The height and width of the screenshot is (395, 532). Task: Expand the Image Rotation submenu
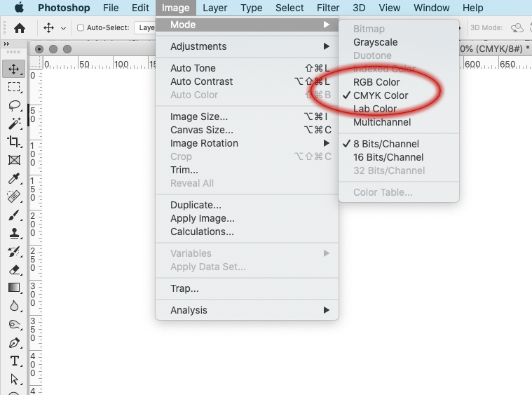coord(247,143)
